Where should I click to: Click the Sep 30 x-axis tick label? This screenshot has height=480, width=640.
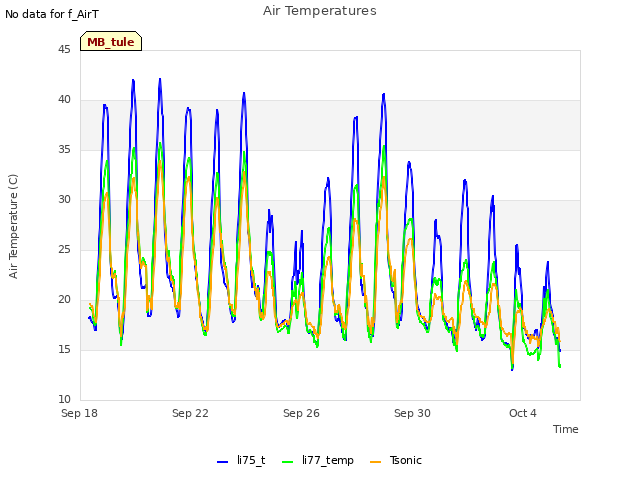click(412, 413)
